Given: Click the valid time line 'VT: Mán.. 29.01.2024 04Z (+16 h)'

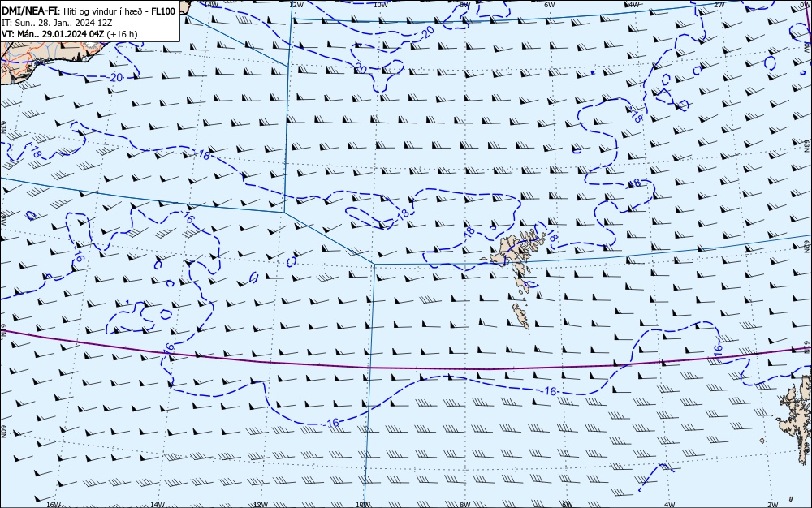Looking at the screenshot, I should 70,34.
